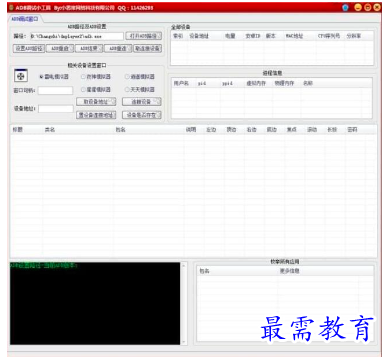Click the 滚动 column header
Viewport: 382px width, 360px height.
point(312,130)
